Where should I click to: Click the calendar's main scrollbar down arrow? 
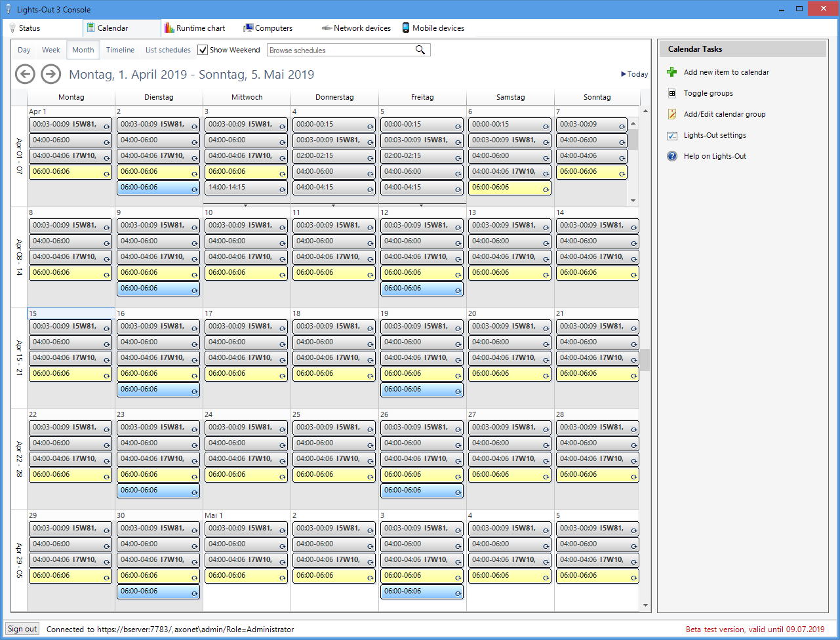pyautogui.click(x=646, y=605)
